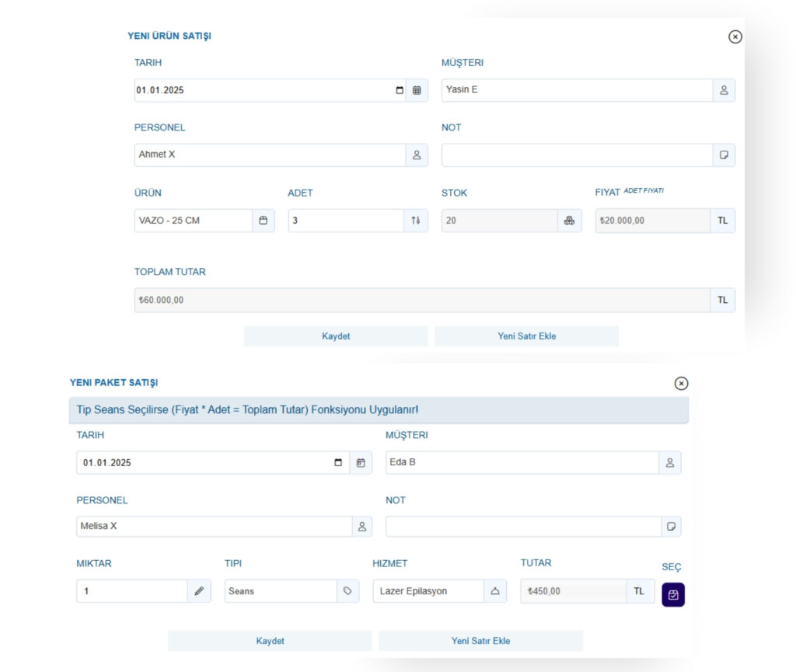
Task: Click the pencil icon next to MIKTAR field
Action: coord(199,591)
